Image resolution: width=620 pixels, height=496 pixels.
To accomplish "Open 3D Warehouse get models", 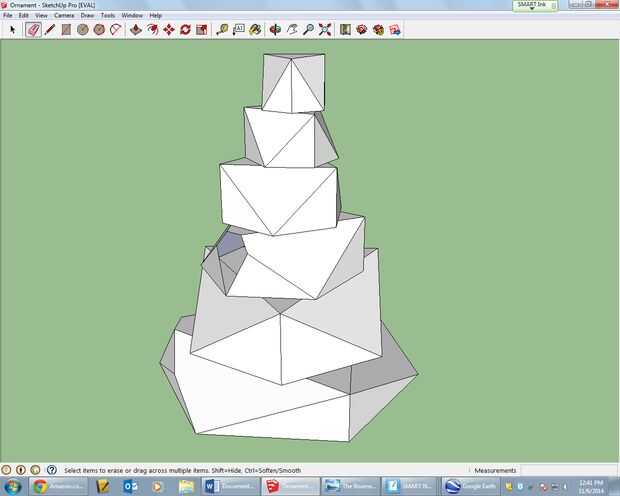I will (362, 30).
